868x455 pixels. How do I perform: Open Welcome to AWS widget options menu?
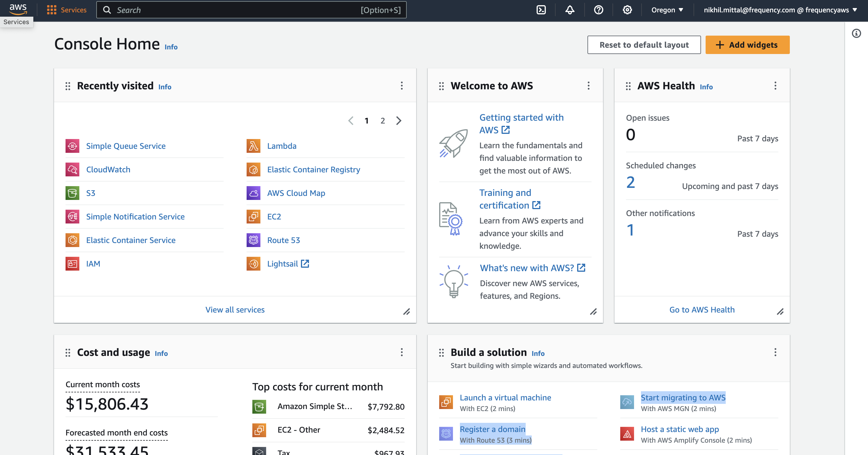589,86
